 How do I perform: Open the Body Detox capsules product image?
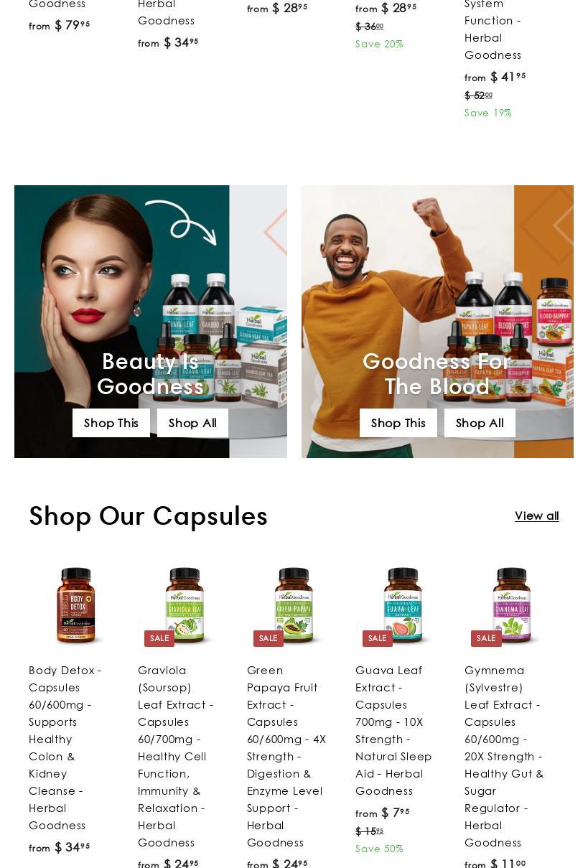[x=76, y=606]
